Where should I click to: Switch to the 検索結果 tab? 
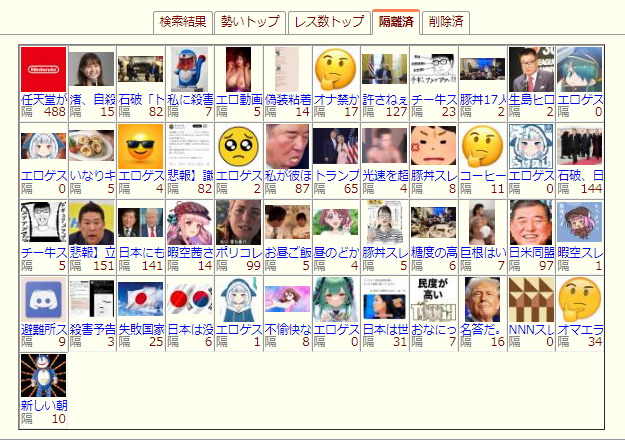pos(183,22)
